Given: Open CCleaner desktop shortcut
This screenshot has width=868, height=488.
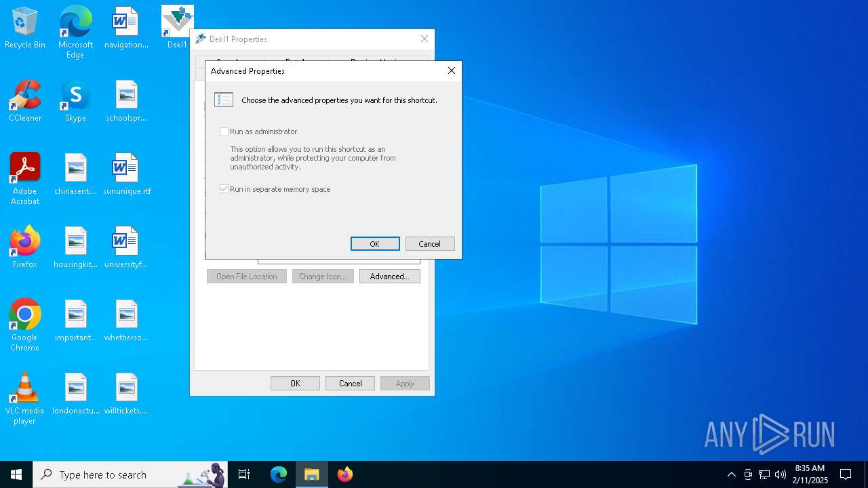Looking at the screenshot, I should [25, 102].
